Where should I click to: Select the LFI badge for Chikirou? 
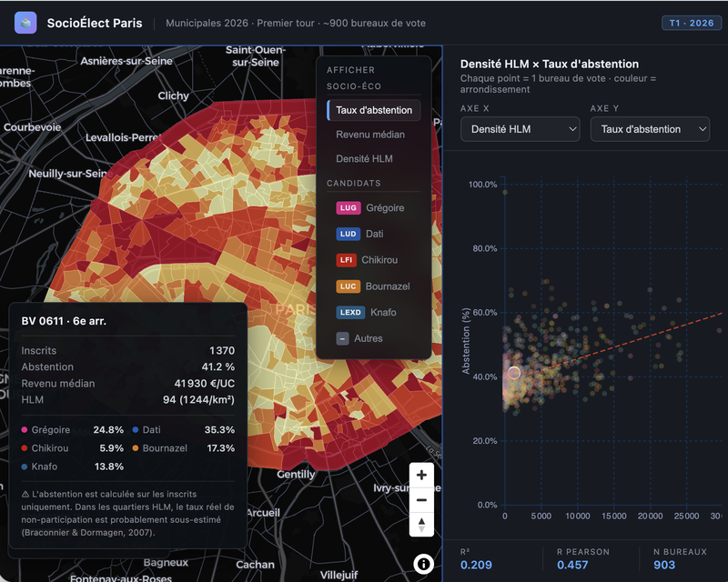click(x=346, y=260)
